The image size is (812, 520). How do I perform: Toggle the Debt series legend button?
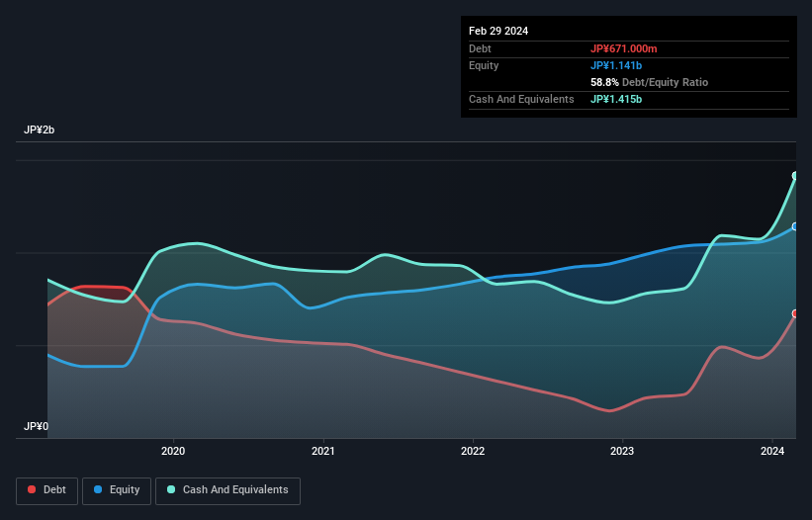coord(47,490)
